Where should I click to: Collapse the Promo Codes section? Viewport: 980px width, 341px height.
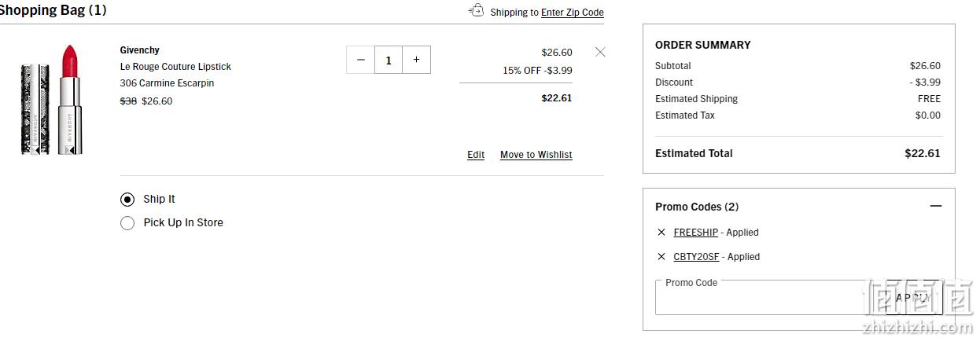[935, 207]
